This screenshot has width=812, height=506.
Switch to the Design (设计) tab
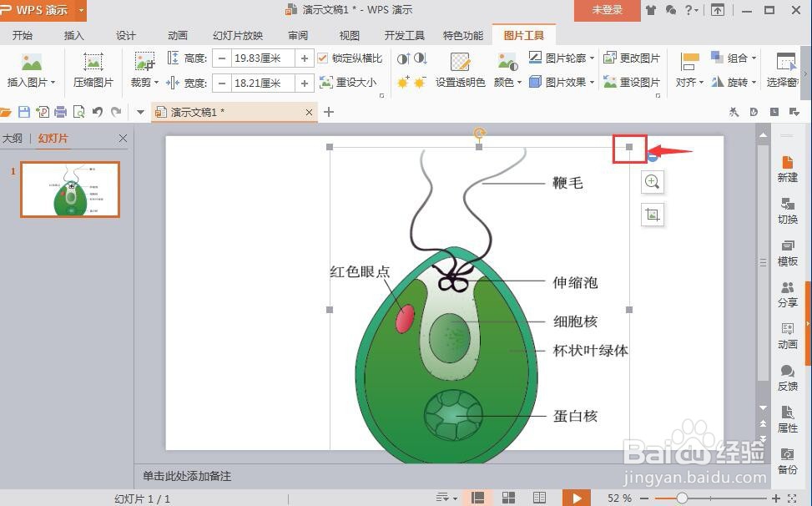125,35
